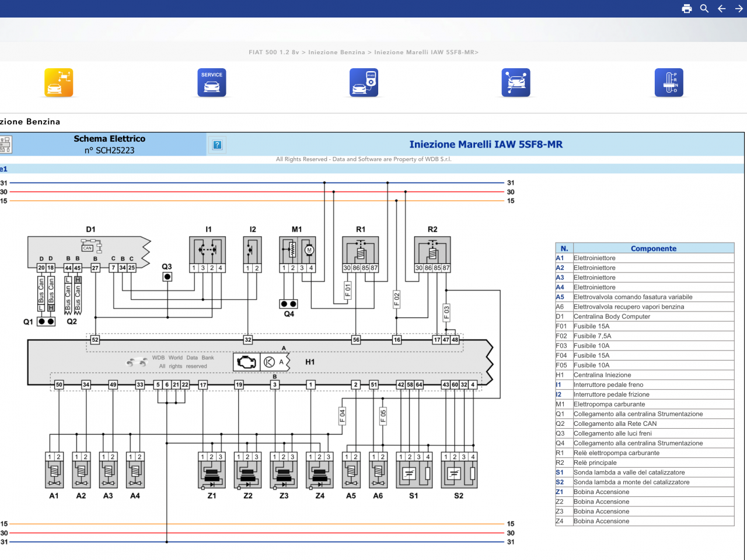Click the 'N.' table column header
Screen dimensions: 747x560
[564, 249]
